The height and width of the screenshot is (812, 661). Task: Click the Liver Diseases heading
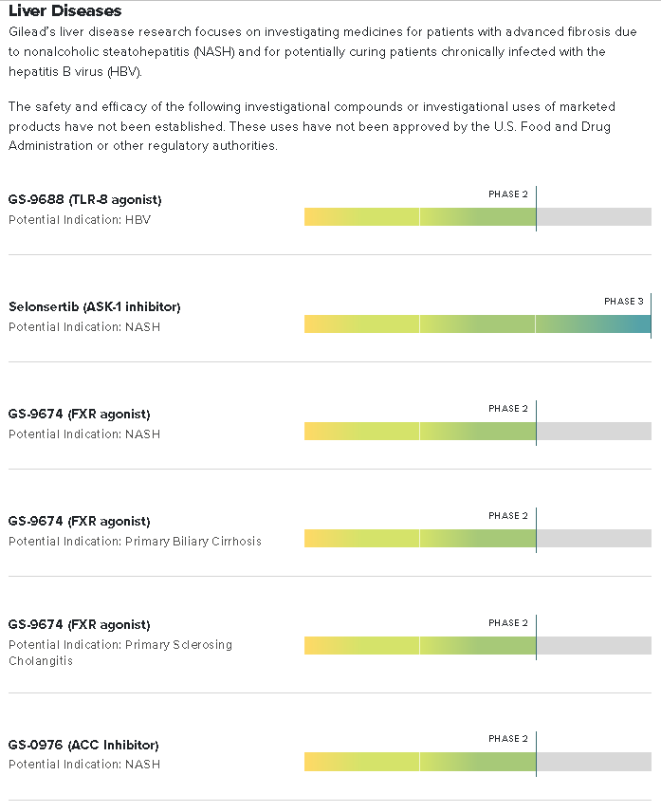coord(65,10)
